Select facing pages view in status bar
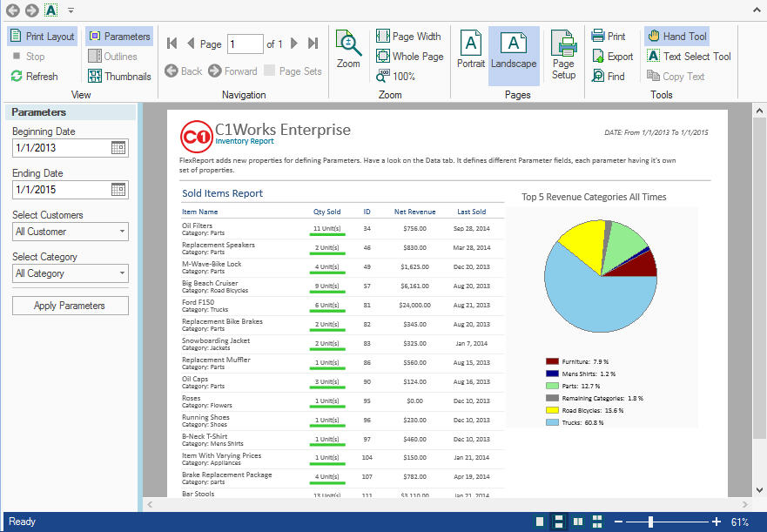The width and height of the screenshot is (767, 532). [578, 522]
